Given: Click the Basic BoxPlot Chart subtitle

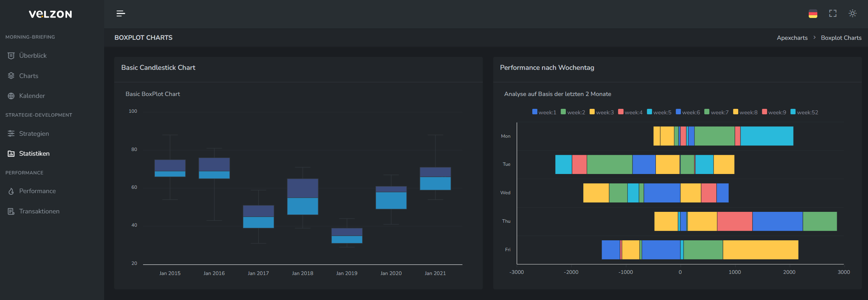Looking at the screenshot, I should tap(153, 94).
